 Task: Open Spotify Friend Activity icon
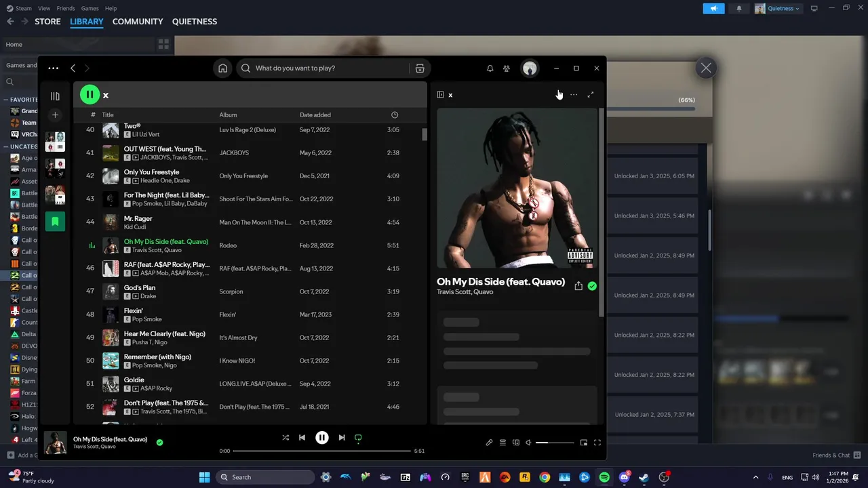507,68
